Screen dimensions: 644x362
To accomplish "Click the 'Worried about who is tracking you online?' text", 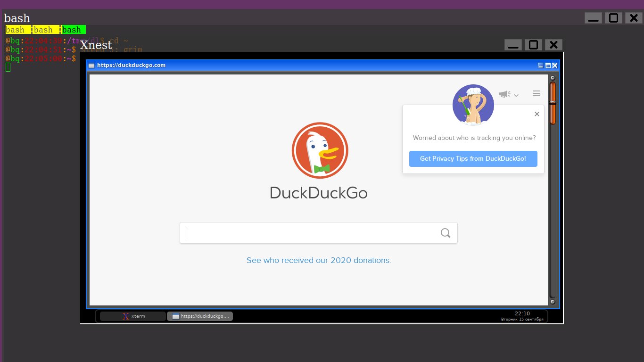I will pos(474,138).
